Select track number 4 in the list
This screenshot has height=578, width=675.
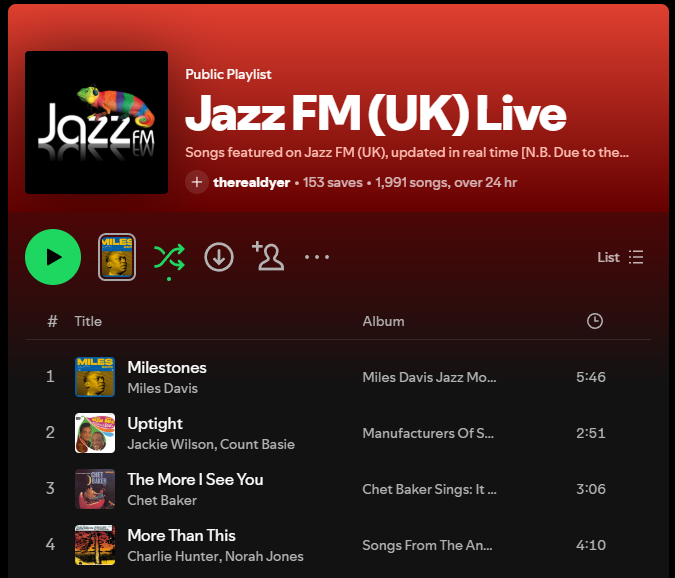pyautogui.click(x=50, y=544)
